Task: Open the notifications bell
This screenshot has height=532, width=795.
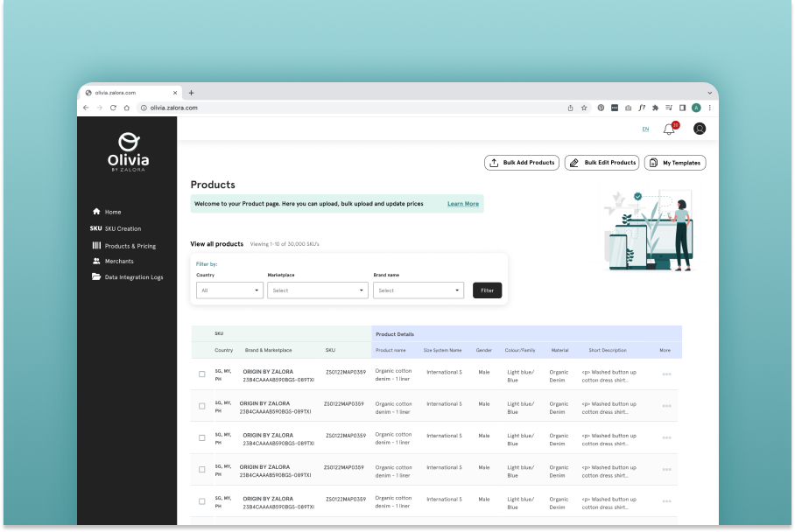Action: click(669, 129)
